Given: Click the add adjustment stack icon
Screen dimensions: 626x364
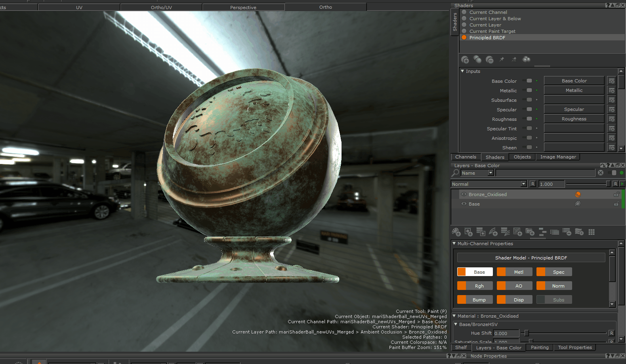Looking at the screenshot, I should click(x=506, y=232).
